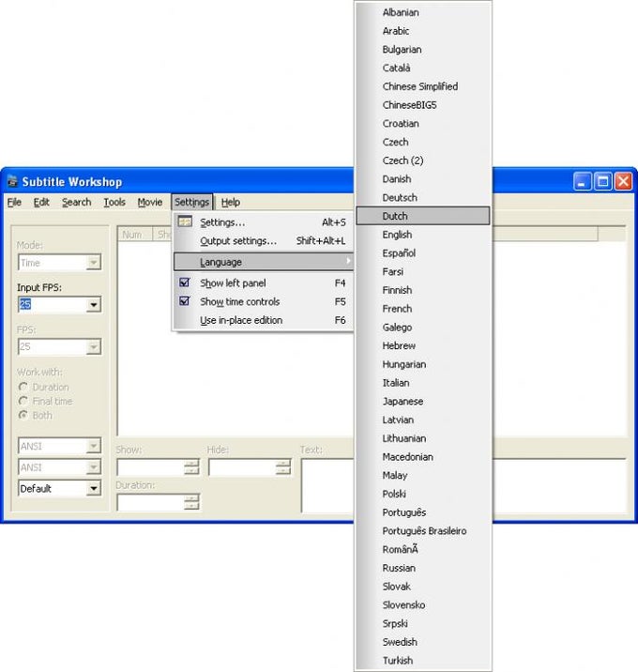Click the Duration stepper field

[159, 502]
